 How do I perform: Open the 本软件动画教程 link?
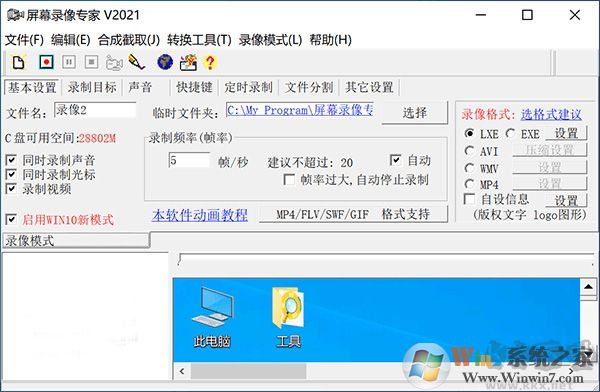(x=200, y=215)
